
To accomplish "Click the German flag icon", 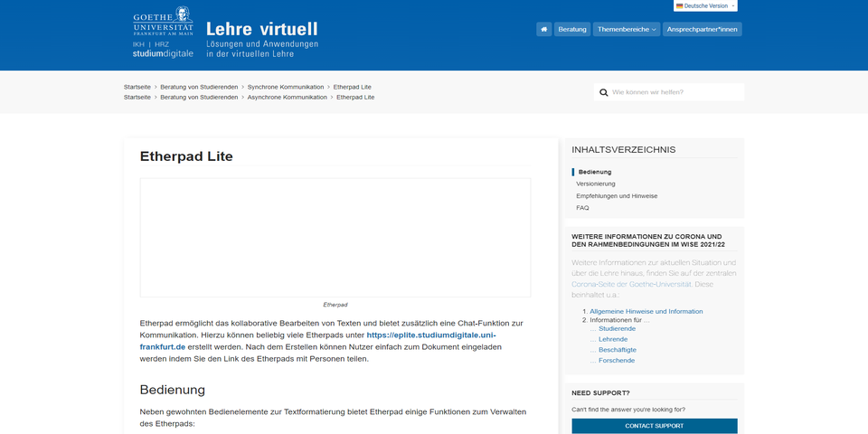I will [x=679, y=6].
